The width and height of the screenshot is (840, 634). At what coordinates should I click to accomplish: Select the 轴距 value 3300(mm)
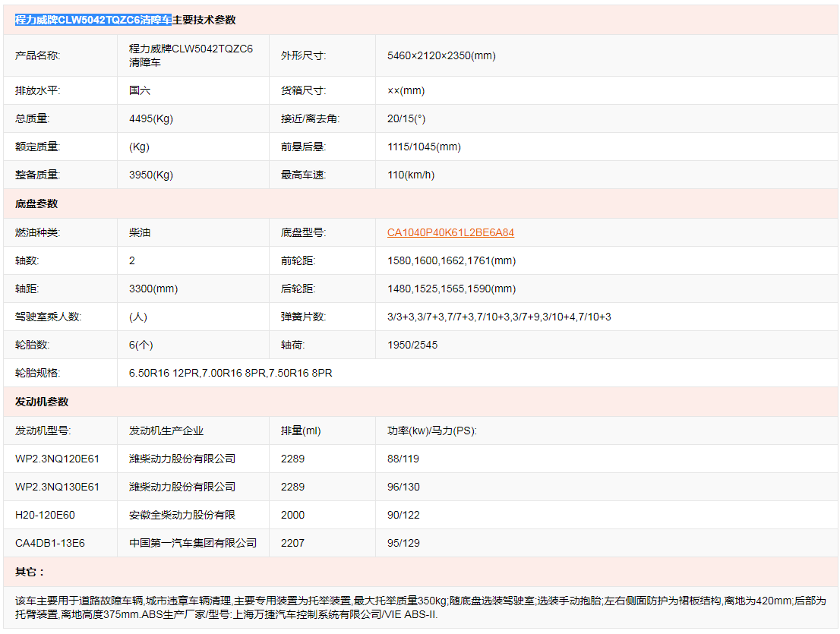point(151,289)
